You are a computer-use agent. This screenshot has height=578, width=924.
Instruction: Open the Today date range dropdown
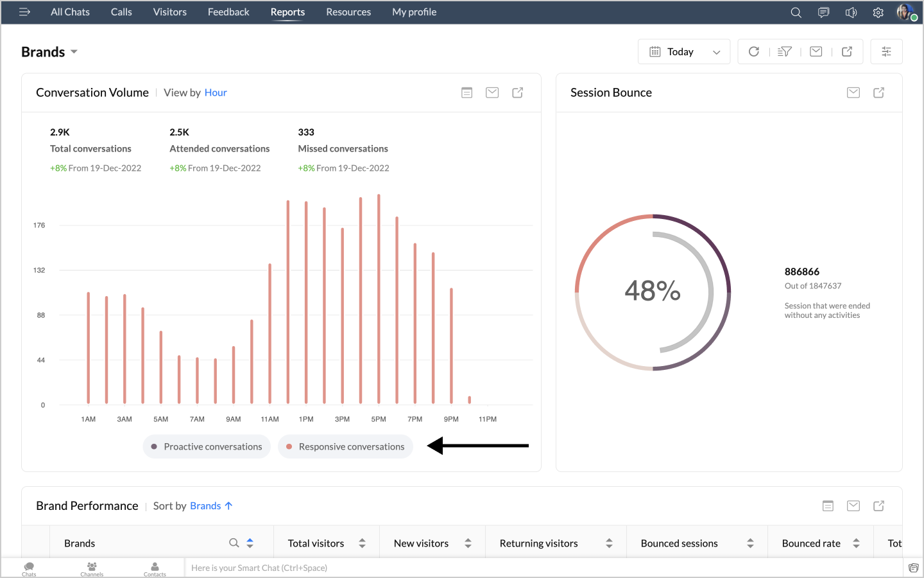click(x=684, y=51)
